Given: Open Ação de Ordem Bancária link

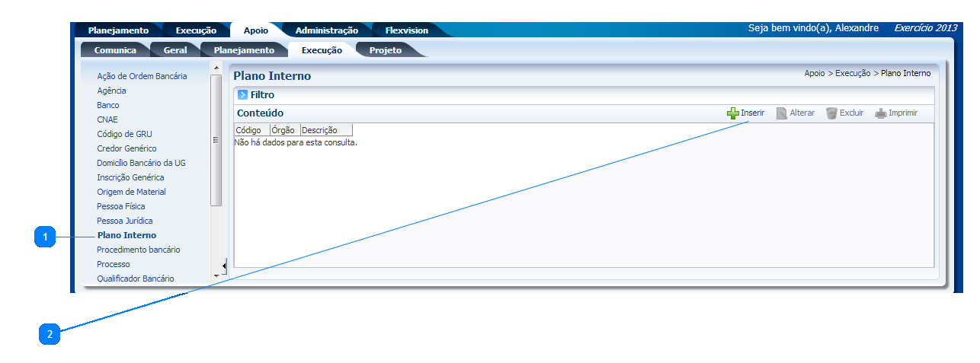Looking at the screenshot, I should [142, 76].
